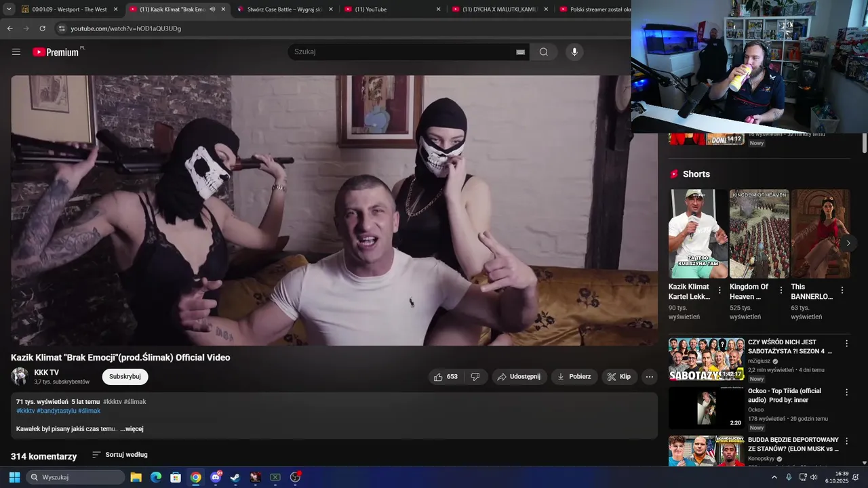Image resolution: width=868 pixels, height=488 pixels.
Task: Click taskbar Wyszukaj search box
Action: point(75,477)
